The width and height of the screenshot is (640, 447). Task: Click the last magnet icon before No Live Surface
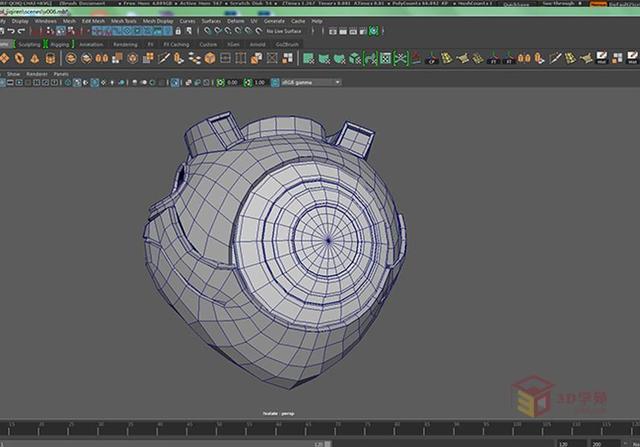click(258, 31)
